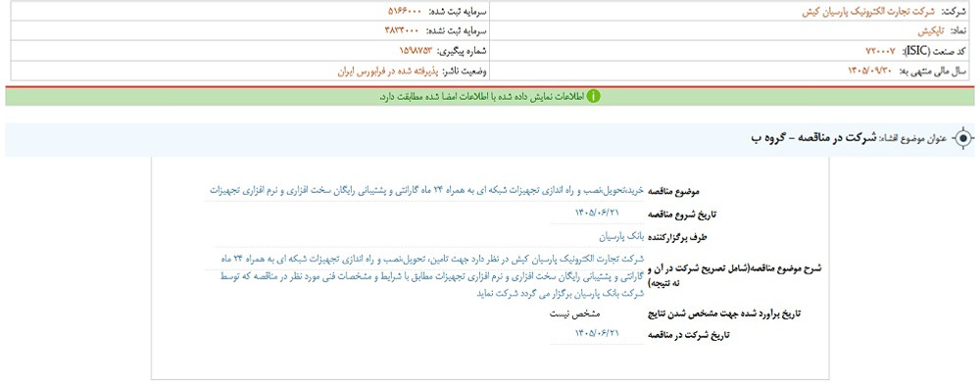This screenshot has height=389, width=980.
Task: Click results date value مشخص نیست
Action: point(575,314)
